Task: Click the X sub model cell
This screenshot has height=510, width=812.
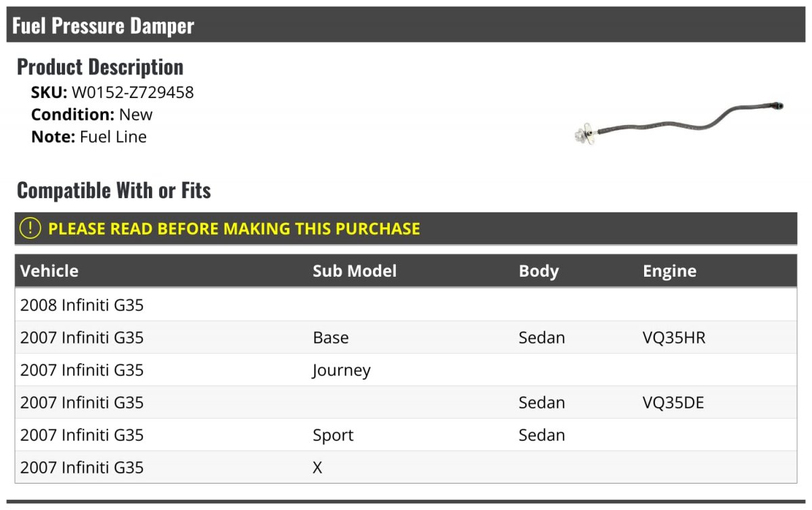Action: [317, 467]
